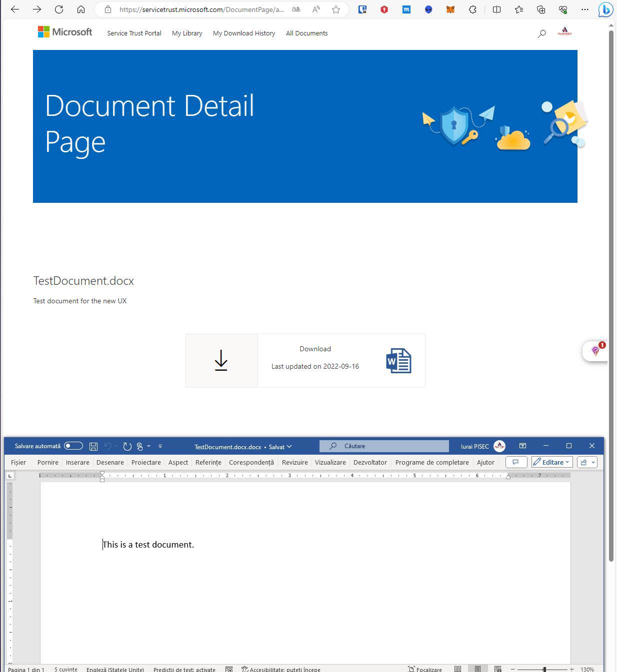View site information lock icon
Viewport: 617px width, 672px height.
pos(108,9)
